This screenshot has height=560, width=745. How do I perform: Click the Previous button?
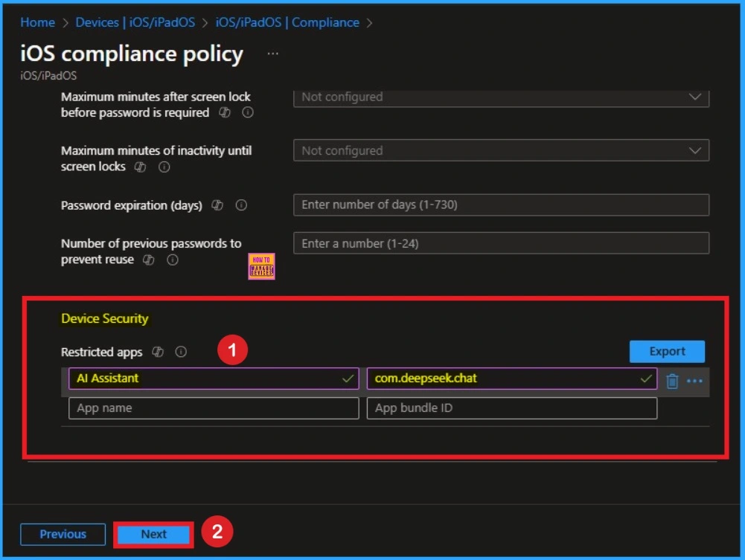pos(63,535)
